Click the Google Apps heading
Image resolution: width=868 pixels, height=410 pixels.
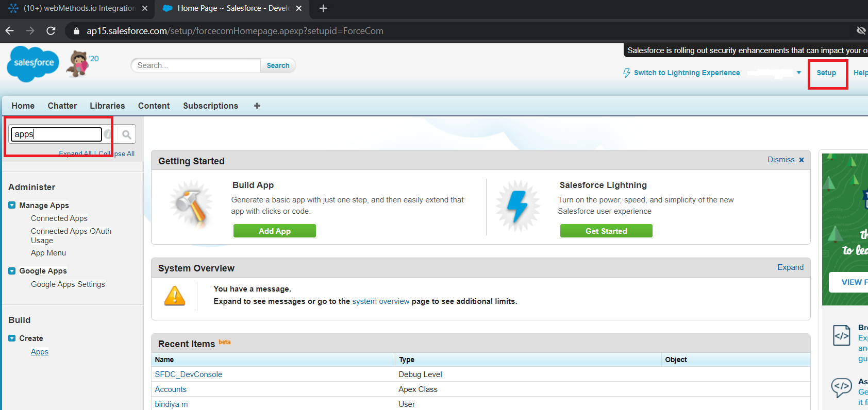(43, 271)
